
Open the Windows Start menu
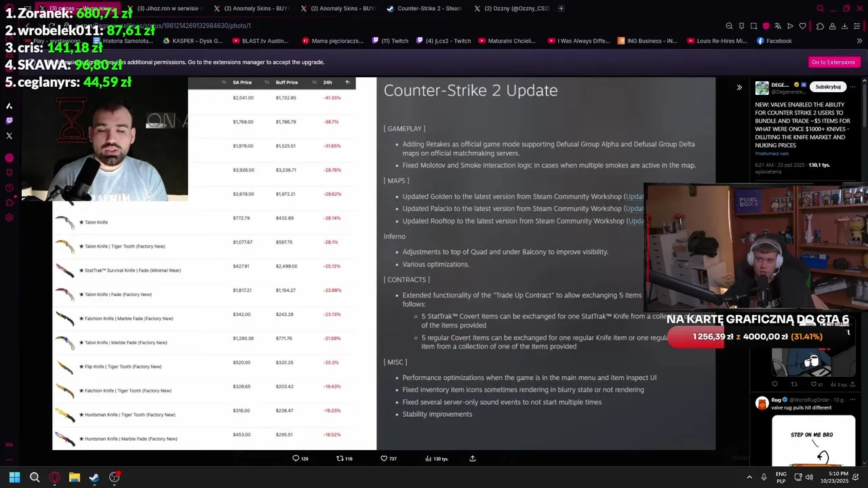[14, 477]
